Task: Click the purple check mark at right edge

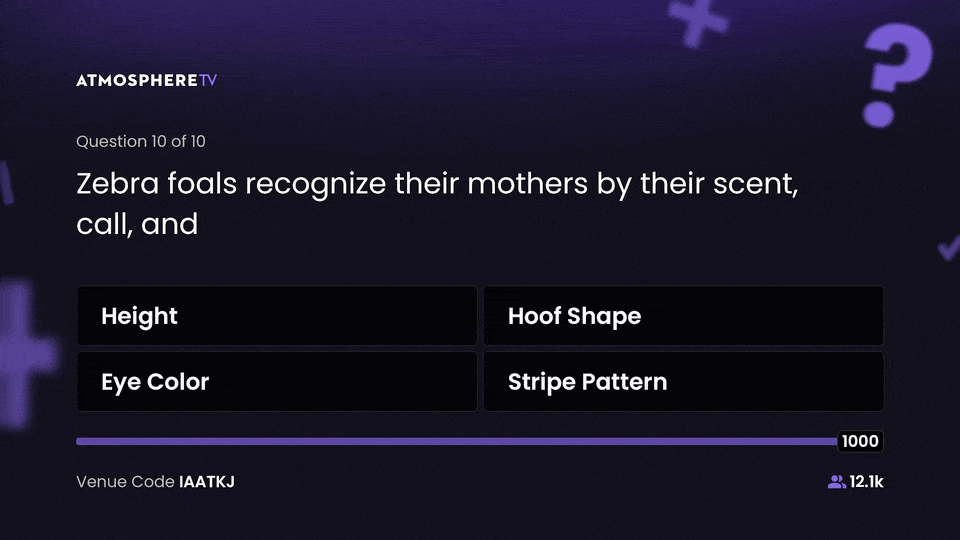Action: pyautogui.click(x=947, y=245)
